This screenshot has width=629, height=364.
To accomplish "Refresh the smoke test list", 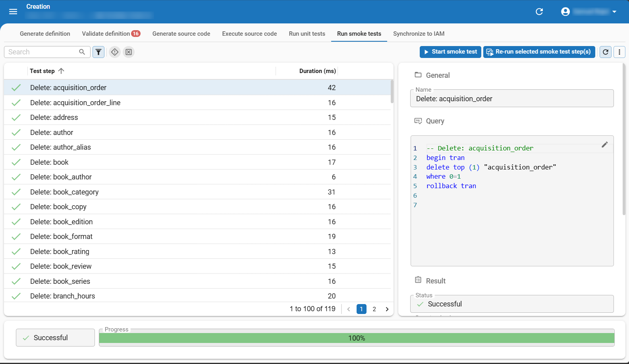I will click(606, 52).
